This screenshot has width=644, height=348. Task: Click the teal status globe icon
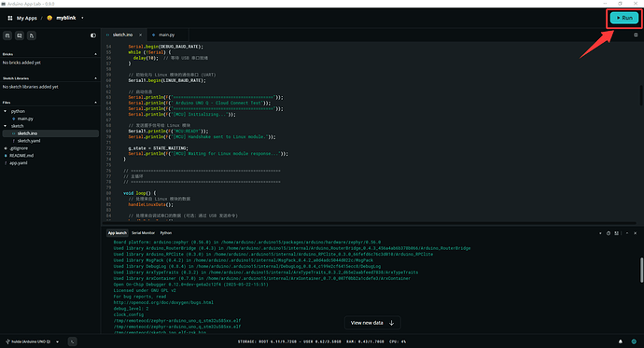click(634, 341)
